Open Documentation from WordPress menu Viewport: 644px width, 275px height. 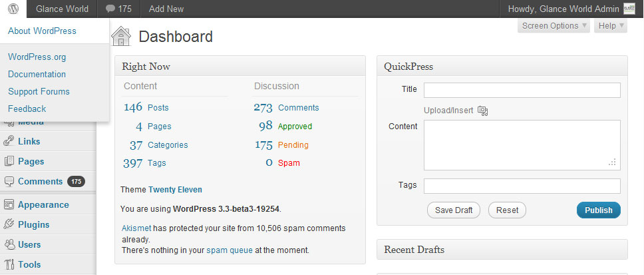coord(37,75)
